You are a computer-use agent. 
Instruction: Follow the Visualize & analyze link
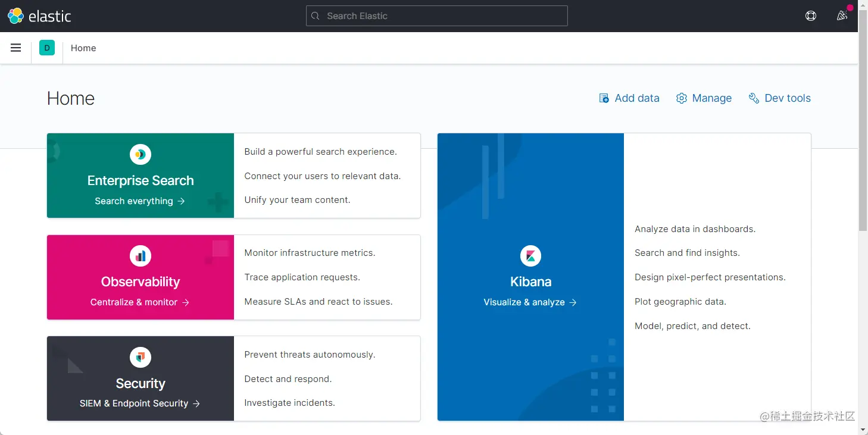coord(530,302)
